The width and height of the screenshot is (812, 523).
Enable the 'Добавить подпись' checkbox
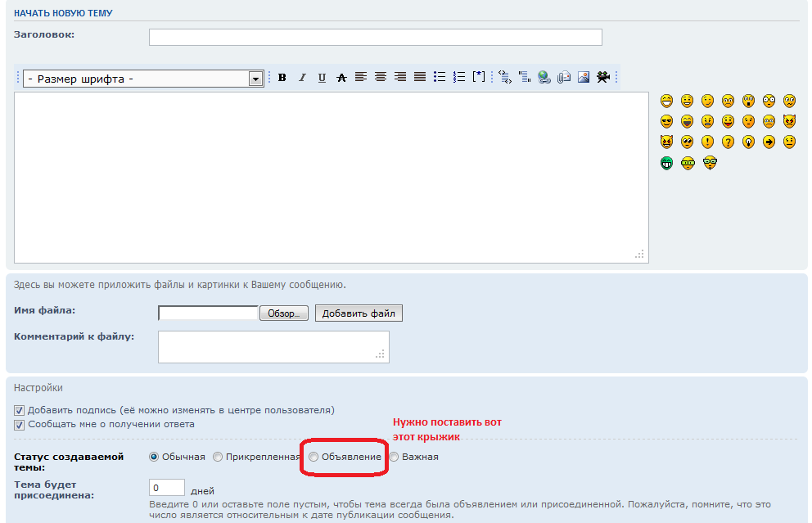(20, 410)
